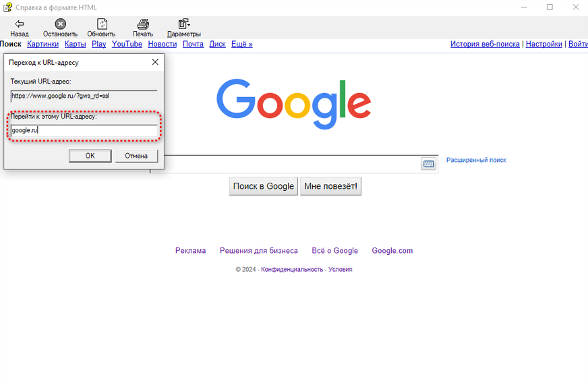Click the Перейти к этому URL-адресу input field
Screen dimensions: 588x381
(84, 130)
